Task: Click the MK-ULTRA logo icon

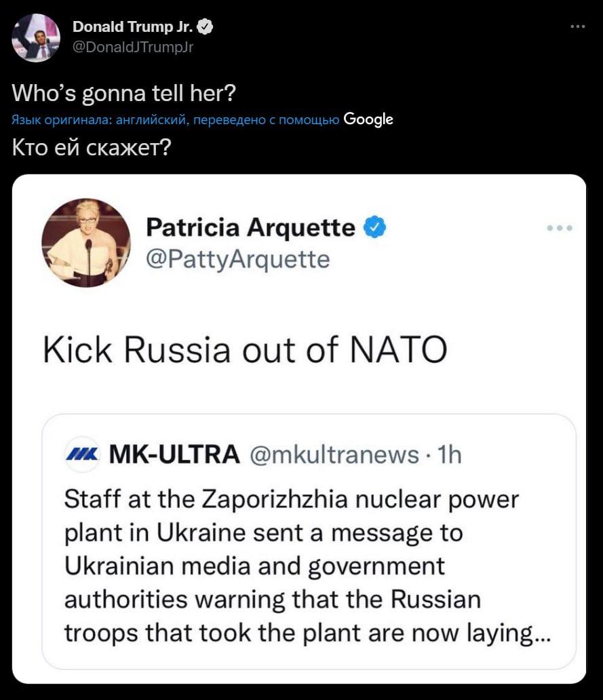Action: (81, 453)
